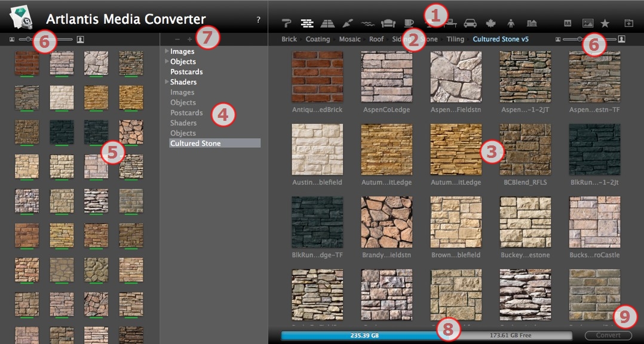Select the water waves category icon
The image size is (644, 344).
pos(368,23)
